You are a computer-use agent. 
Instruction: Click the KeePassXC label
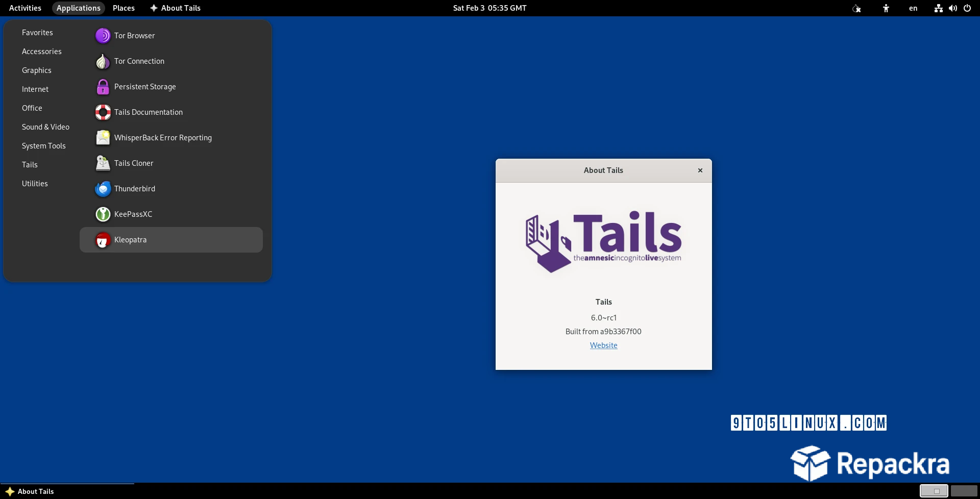(133, 214)
